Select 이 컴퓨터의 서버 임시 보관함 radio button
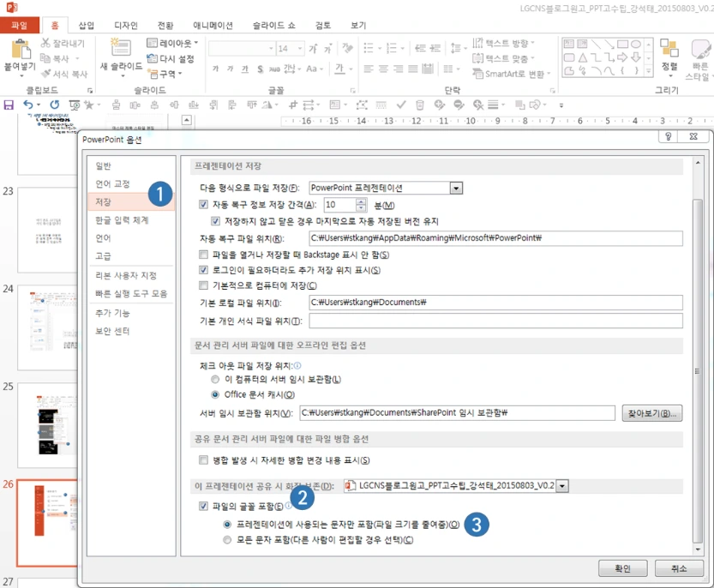The height and width of the screenshot is (588, 714). click(215, 379)
